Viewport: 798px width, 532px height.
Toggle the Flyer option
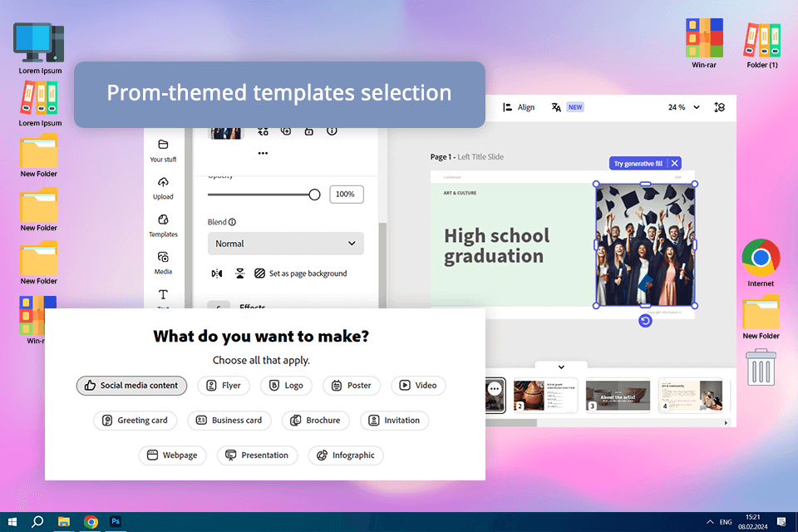pos(224,386)
